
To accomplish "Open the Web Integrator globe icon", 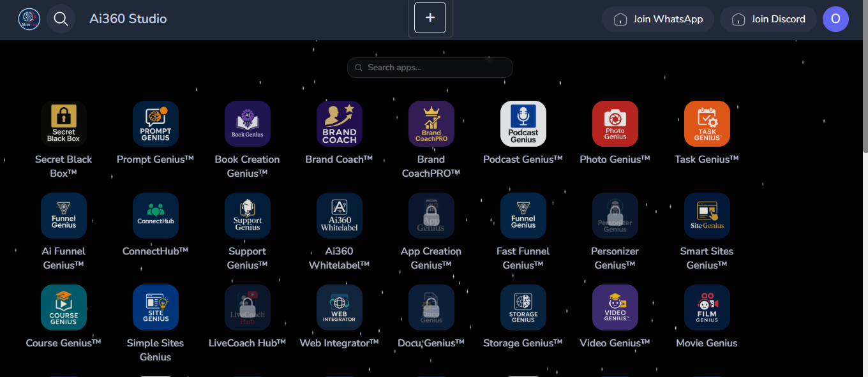I will 340,307.
